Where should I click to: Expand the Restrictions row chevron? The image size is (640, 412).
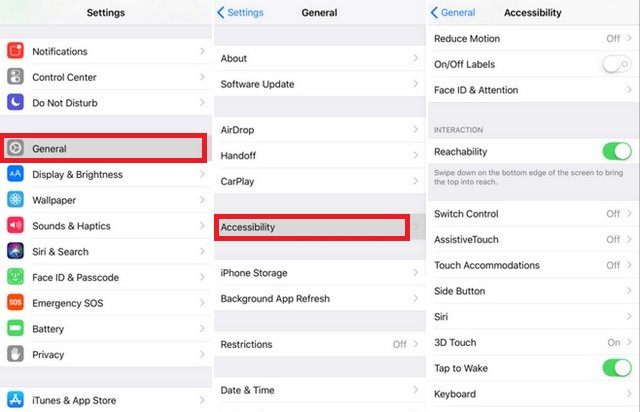coord(415,344)
